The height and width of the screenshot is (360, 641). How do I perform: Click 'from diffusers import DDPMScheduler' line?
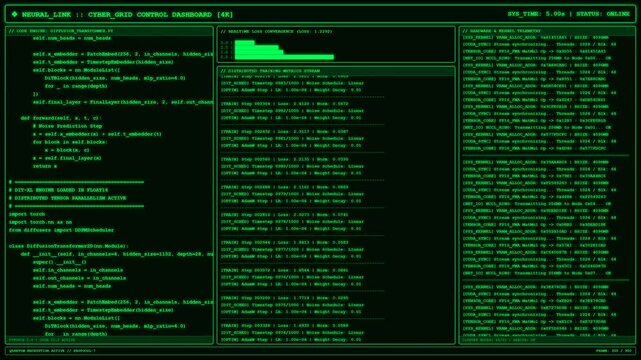click(61, 230)
